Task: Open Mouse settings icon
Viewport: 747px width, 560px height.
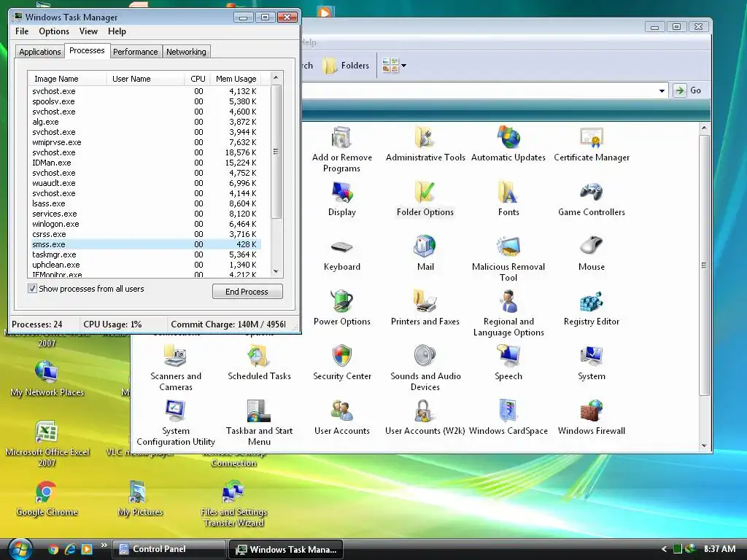Action: coord(592,253)
